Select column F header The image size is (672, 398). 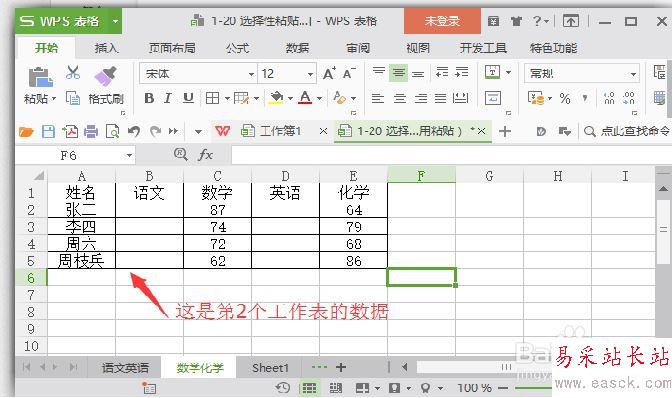tap(421, 176)
